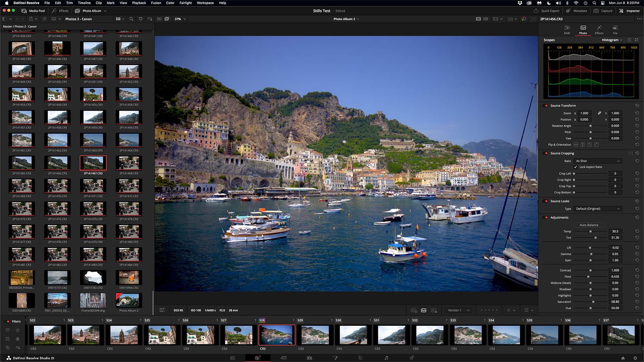Click the sort order icon in media pool
Image resolution: width=644 pixels, height=362 pixels.
(150, 19)
